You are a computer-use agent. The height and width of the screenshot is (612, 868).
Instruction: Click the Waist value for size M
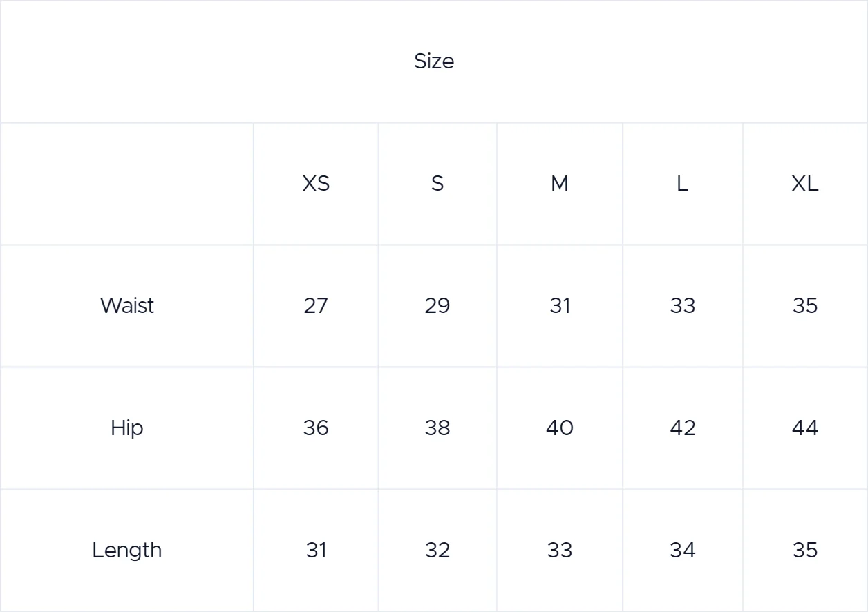point(560,305)
